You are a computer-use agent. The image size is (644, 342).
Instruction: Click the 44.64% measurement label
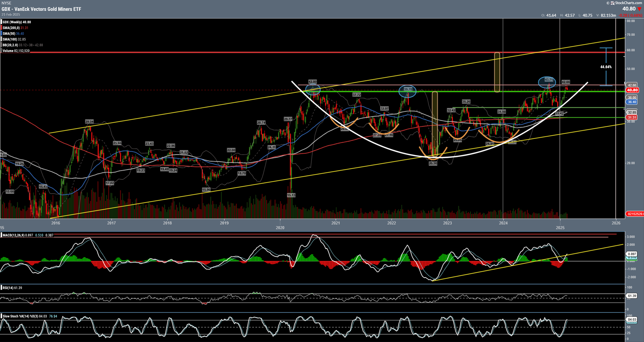pos(606,67)
